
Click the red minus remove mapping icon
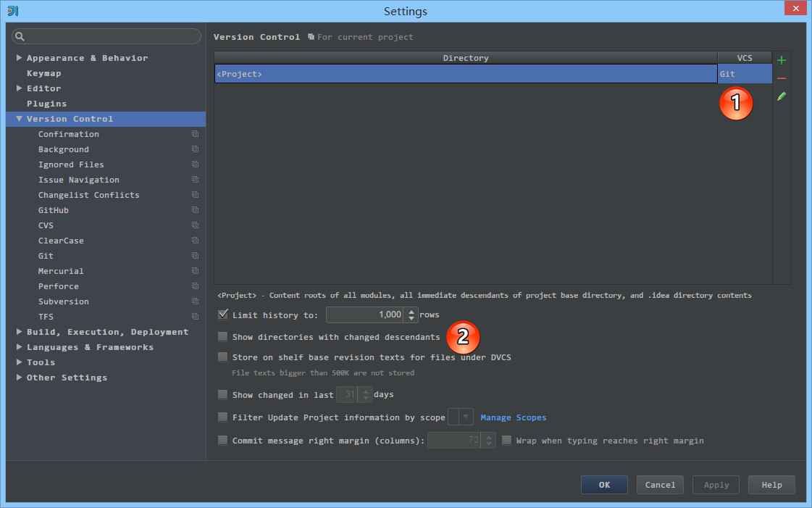point(782,78)
